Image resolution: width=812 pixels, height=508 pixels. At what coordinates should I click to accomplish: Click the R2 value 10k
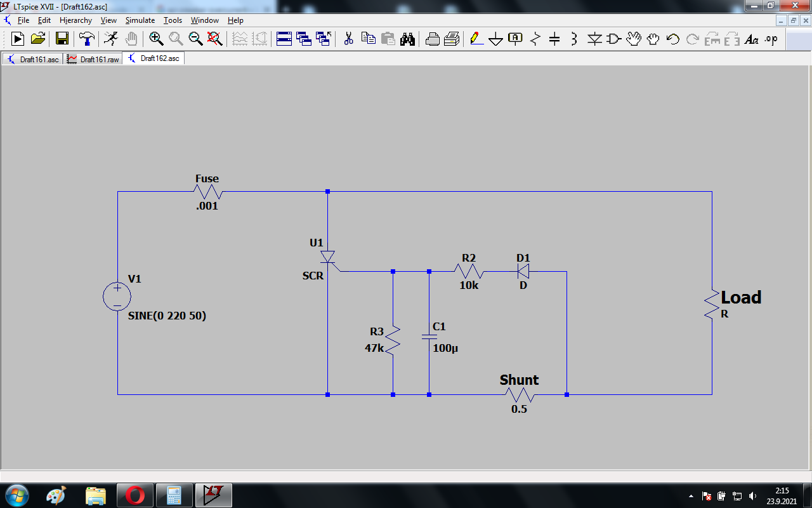click(x=469, y=286)
